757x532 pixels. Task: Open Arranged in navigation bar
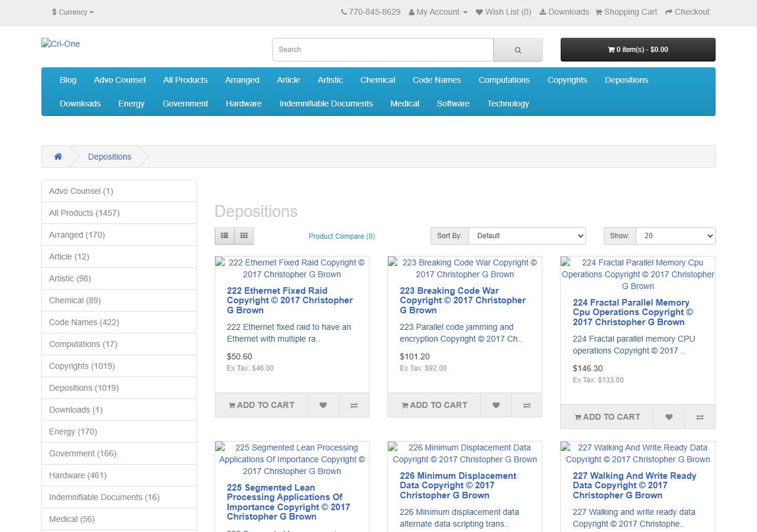coord(242,80)
